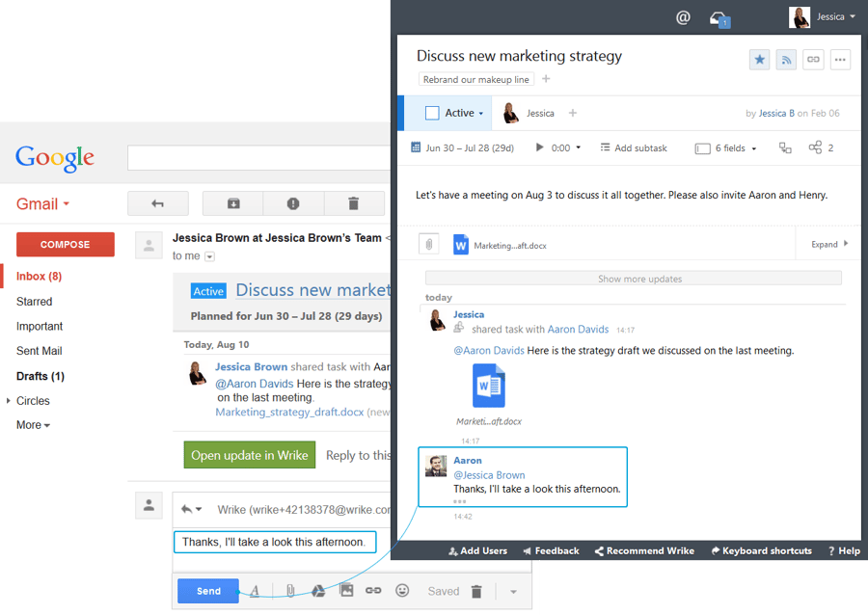Insert link in Gmail reply
The height and width of the screenshot is (615, 868).
(373, 591)
